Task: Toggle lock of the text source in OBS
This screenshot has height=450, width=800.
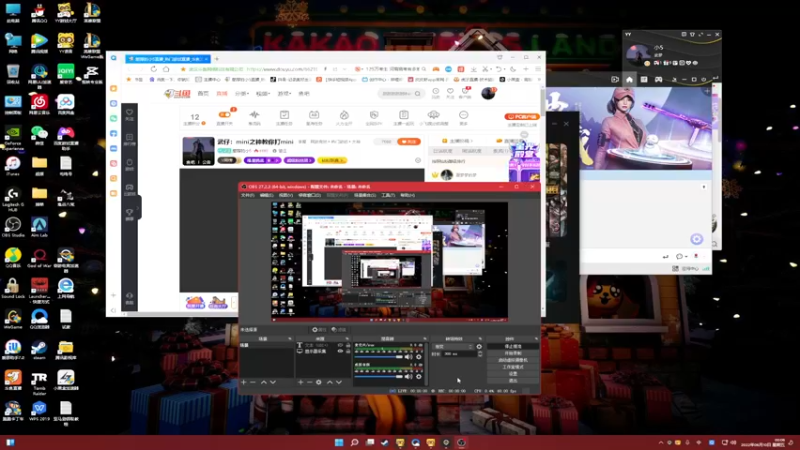Action: click(x=348, y=345)
